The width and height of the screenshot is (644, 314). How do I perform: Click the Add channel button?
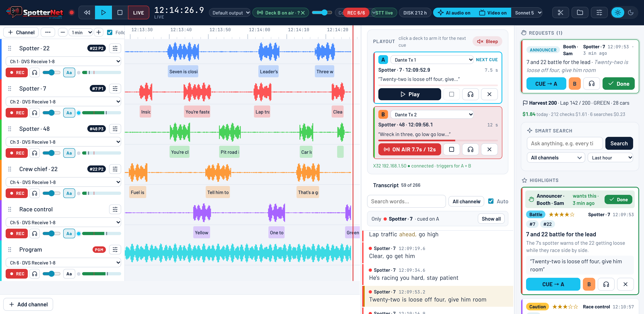(28, 304)
